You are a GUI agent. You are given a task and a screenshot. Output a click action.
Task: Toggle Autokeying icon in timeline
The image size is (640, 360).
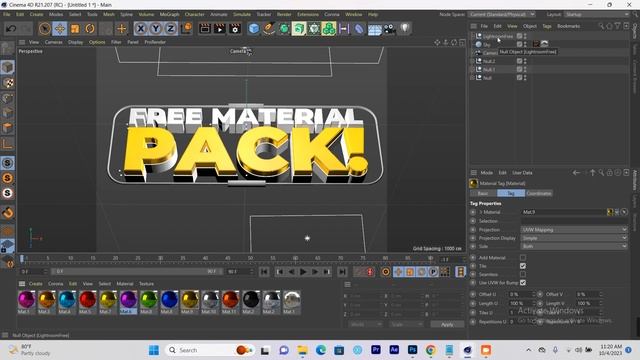(370, 272)
